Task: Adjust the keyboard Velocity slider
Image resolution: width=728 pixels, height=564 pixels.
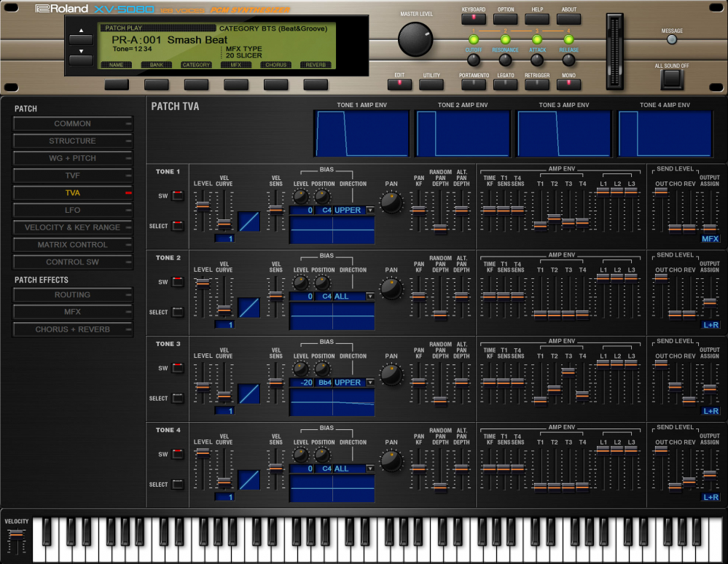Action: [x=16, y=534]
